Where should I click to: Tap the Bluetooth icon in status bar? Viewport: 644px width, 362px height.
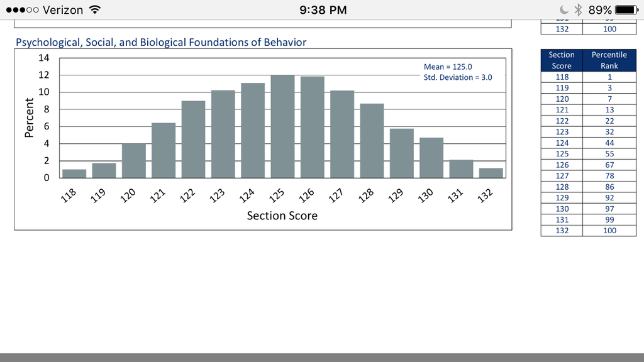(579, 10)
